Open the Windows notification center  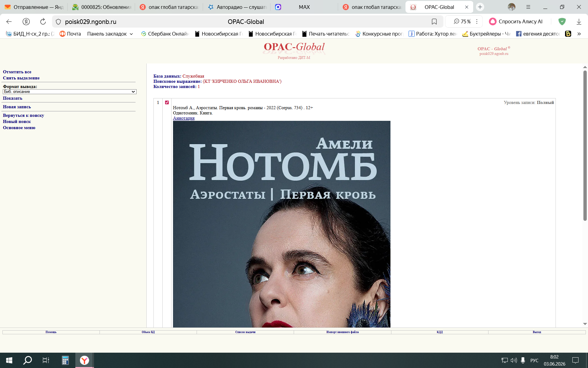coord(575,360)
